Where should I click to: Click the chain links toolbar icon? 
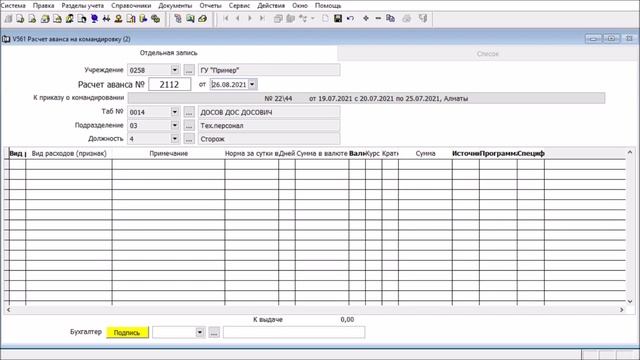click(156, 19)
